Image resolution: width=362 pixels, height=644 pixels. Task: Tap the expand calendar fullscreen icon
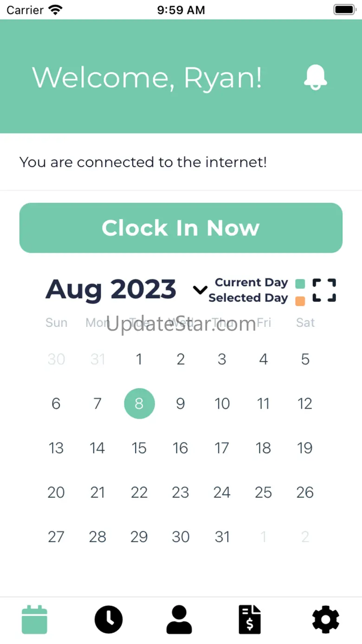click(x=324, y=290)
